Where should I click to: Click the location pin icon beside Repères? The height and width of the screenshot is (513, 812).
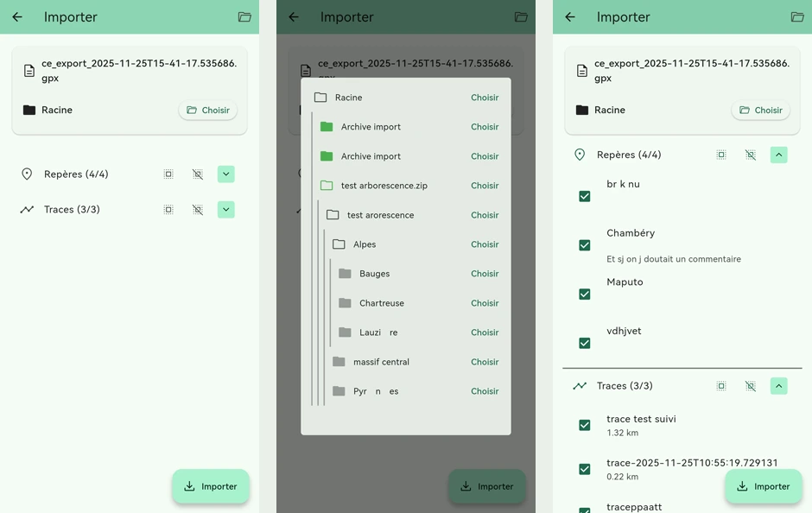point(27,174)
